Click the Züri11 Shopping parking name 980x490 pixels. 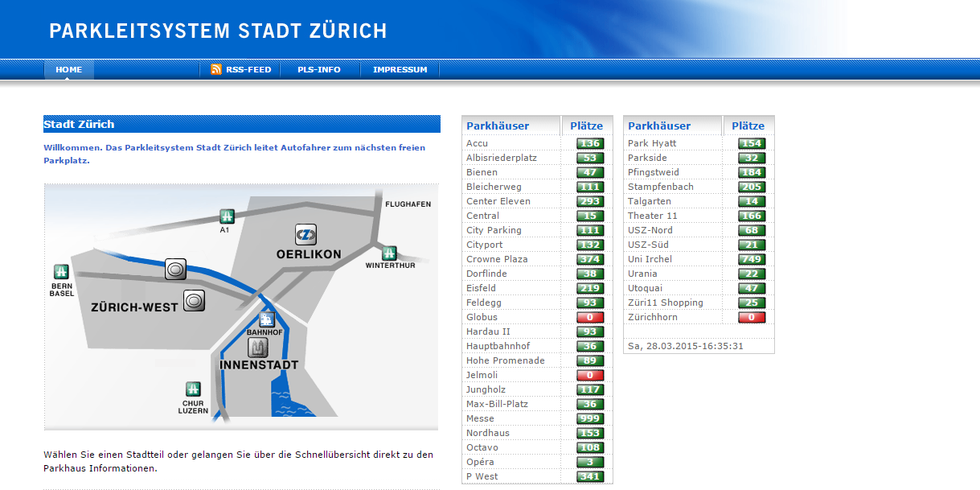[666, 303]
